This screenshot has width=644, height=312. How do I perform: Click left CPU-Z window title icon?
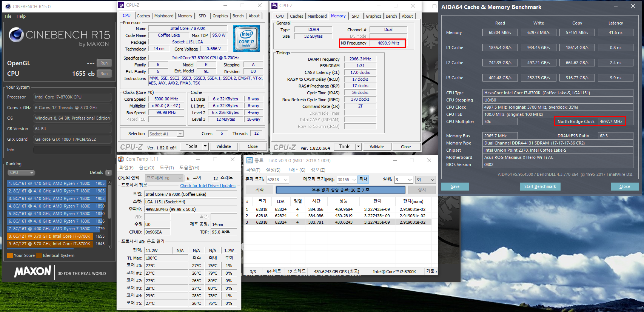click(121, 5)
